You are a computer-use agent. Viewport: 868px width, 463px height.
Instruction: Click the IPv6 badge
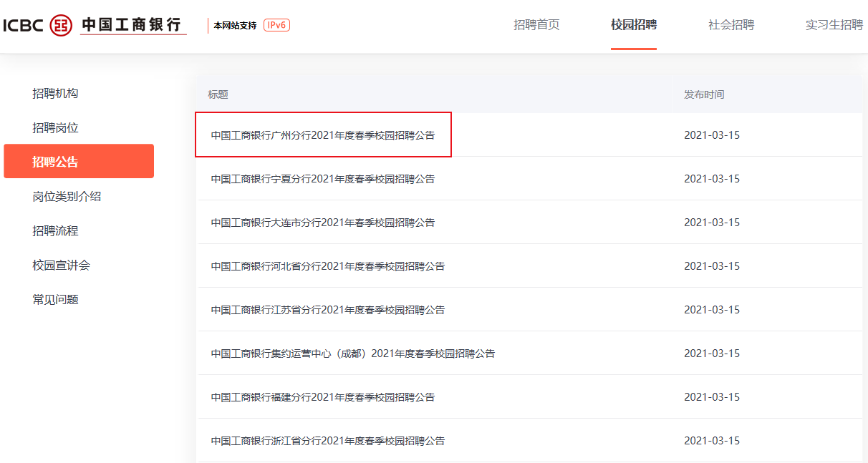pos(276,25)
